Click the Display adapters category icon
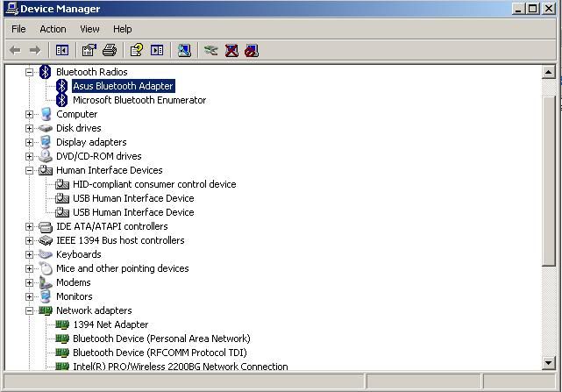562x392 pixels. click(x=46, y=142)
